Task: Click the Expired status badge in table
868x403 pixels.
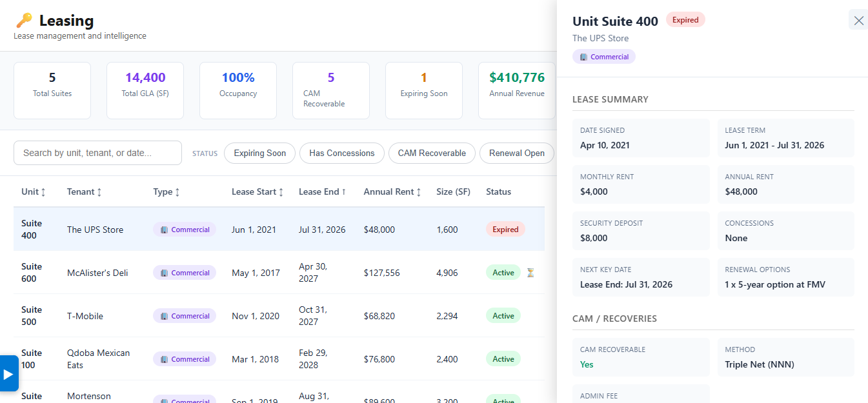Action: coord(505,230)
